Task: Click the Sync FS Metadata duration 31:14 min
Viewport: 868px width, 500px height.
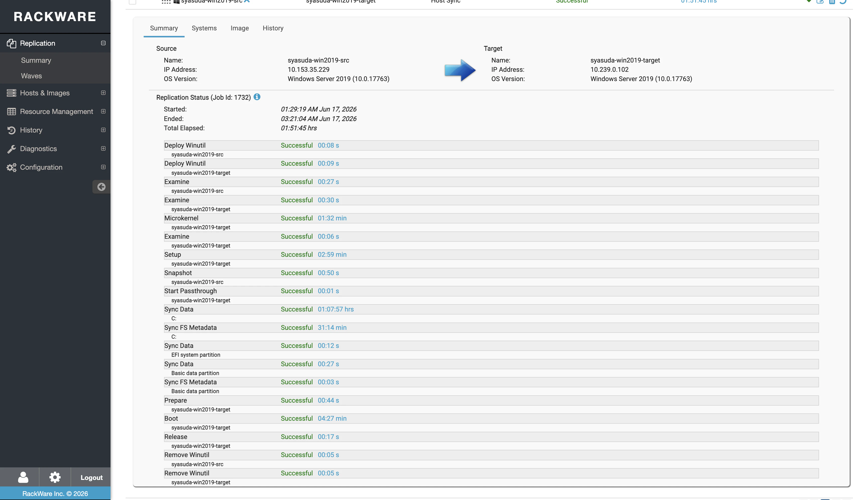Action: tap(332, 328)
